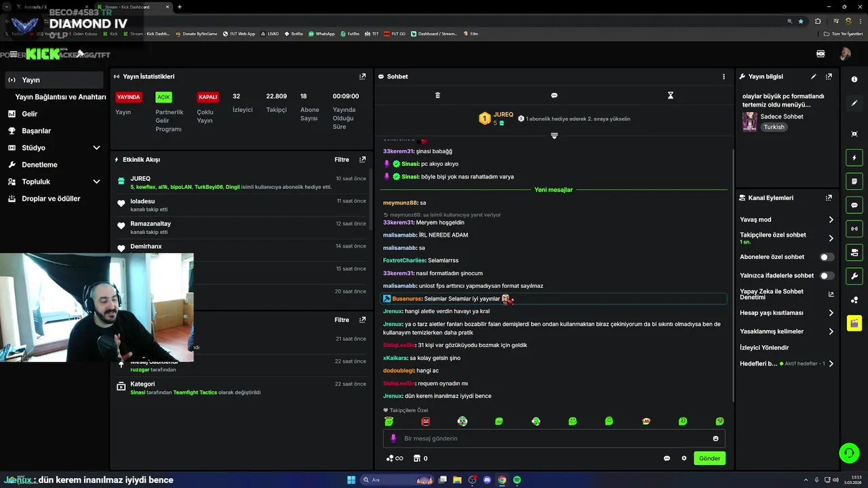
Task: Open Discord from the taskbar
Action: (x=487, y=480)
